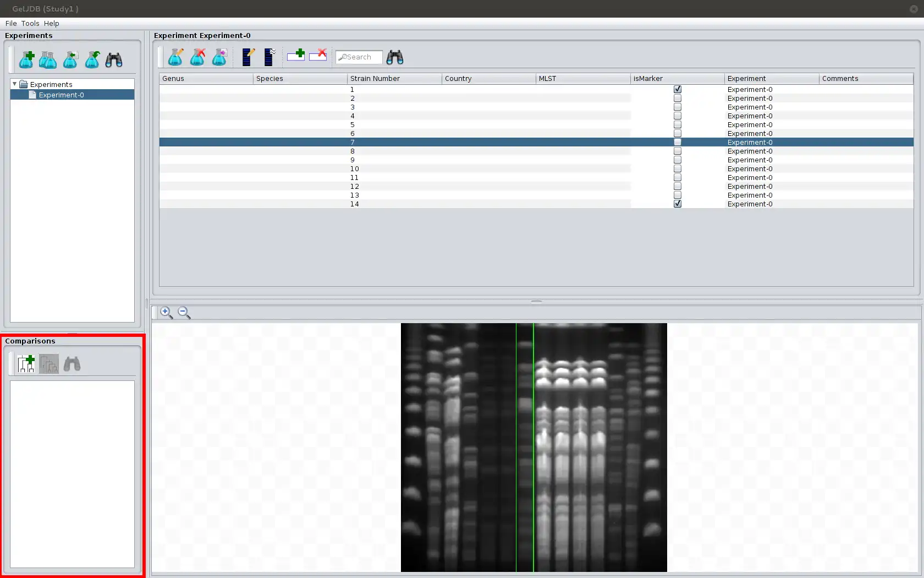The image size is (924, 578).
Task: Click the flask icon with purple arrow
Action: click(219, 57)
